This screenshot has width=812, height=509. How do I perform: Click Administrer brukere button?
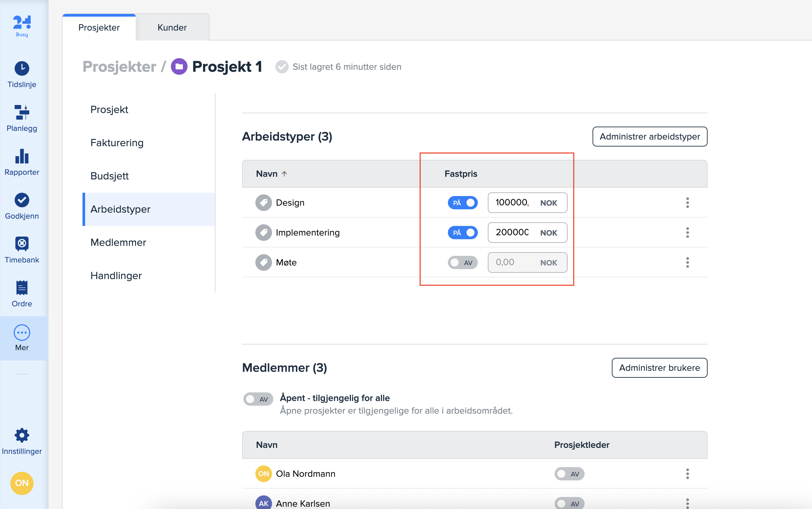pyautogui.click(x=659, y=367)
